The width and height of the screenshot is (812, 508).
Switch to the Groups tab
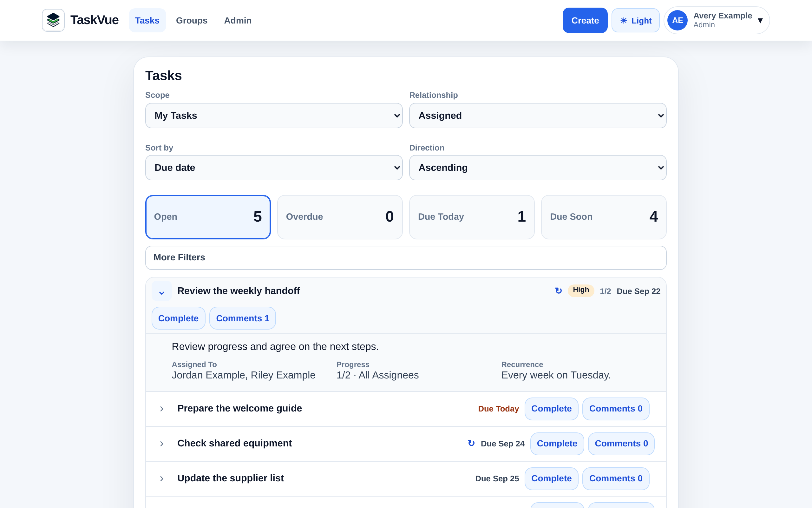point(192,21)
